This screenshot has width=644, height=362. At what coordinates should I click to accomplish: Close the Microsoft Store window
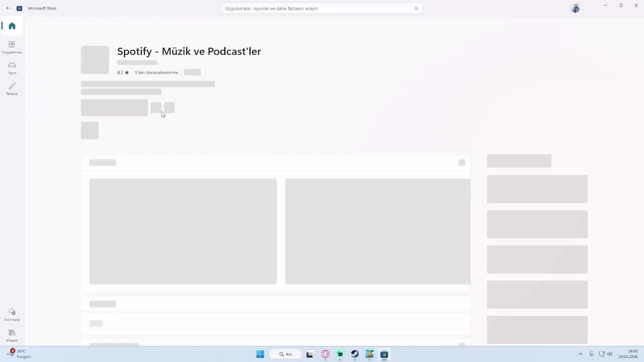pyautogui.click(x=636, y=6)
